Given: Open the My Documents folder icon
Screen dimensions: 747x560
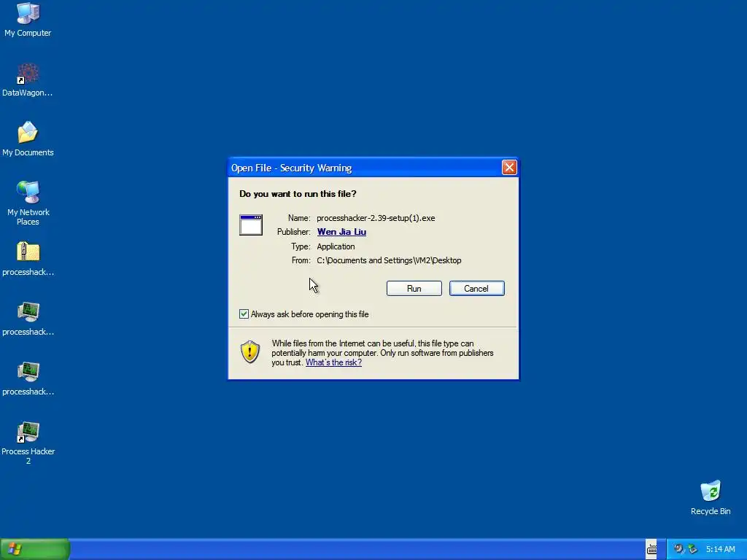Looking at the screenshot, I should pyautogui.click(x=28, y=139).
